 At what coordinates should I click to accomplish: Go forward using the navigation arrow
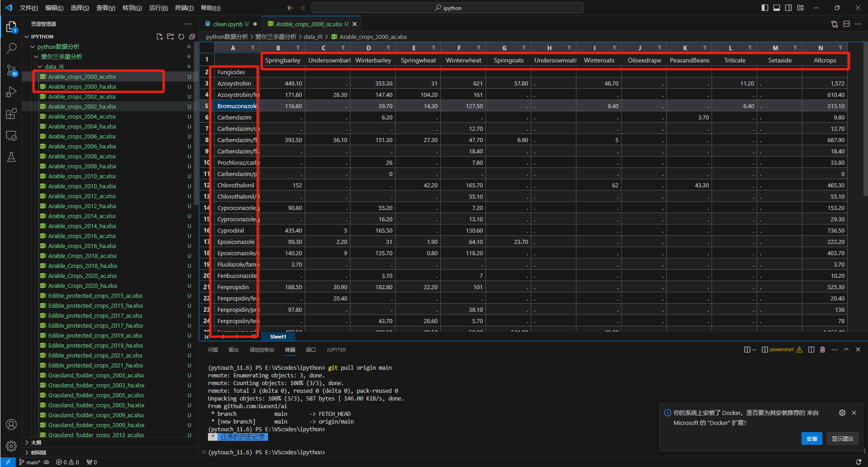tap(302, 8)
